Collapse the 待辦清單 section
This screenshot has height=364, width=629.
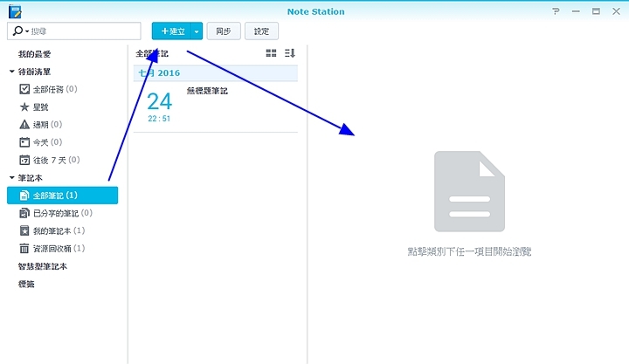(12, 72)
